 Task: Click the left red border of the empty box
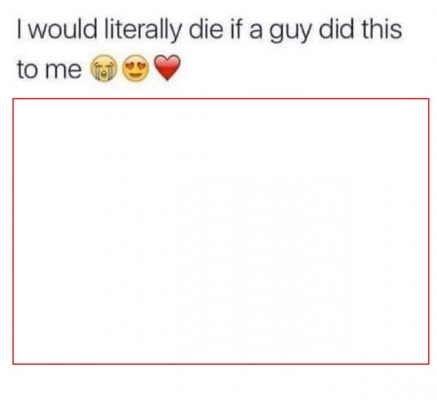coord(13,231)
